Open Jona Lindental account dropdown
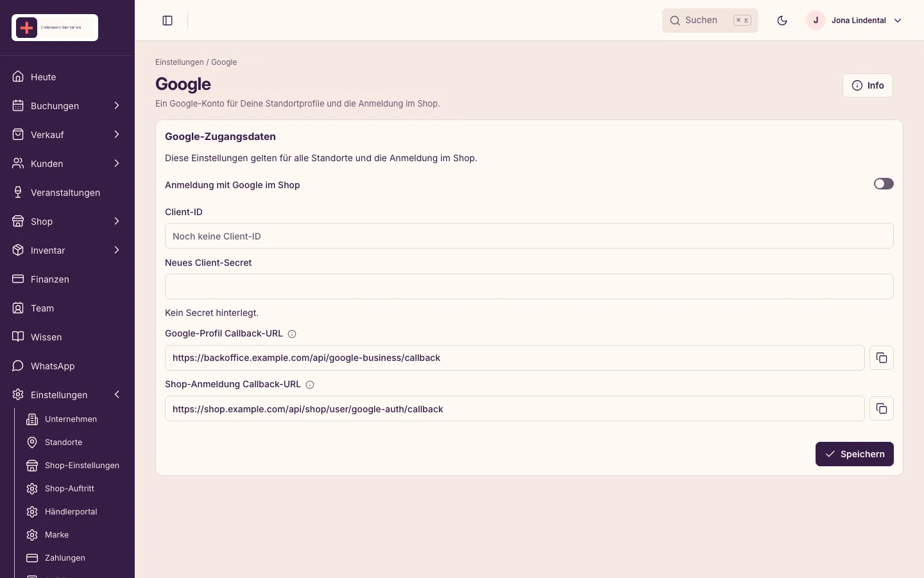Image resolution: width=924 pixels, height=578 pixels. pyautogui.click(x=855, y=21)
